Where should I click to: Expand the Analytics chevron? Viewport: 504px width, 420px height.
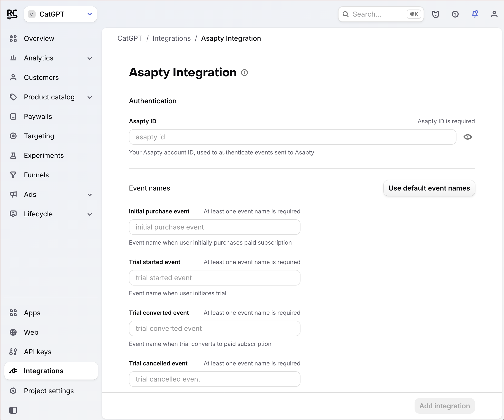click(90, 58)
